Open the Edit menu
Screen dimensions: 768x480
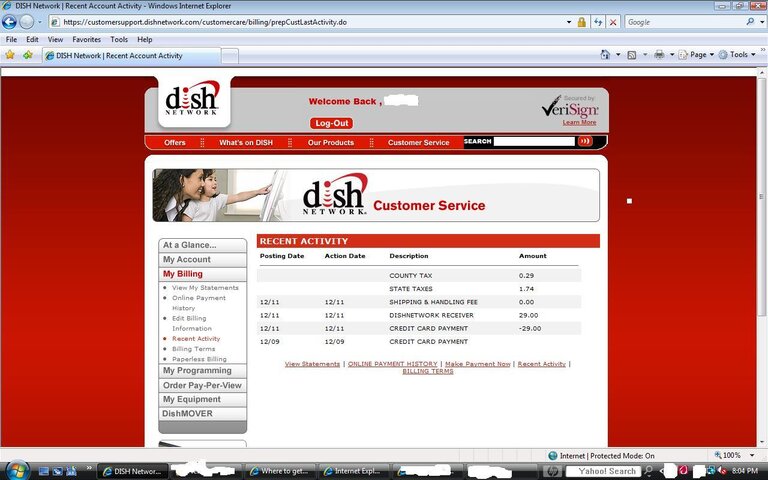point(32,39)
